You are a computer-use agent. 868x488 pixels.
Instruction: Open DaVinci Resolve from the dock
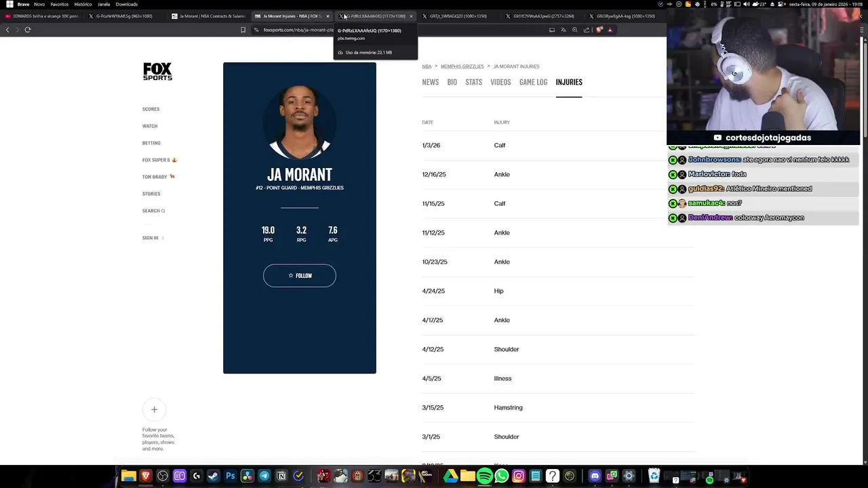[248, 476]
